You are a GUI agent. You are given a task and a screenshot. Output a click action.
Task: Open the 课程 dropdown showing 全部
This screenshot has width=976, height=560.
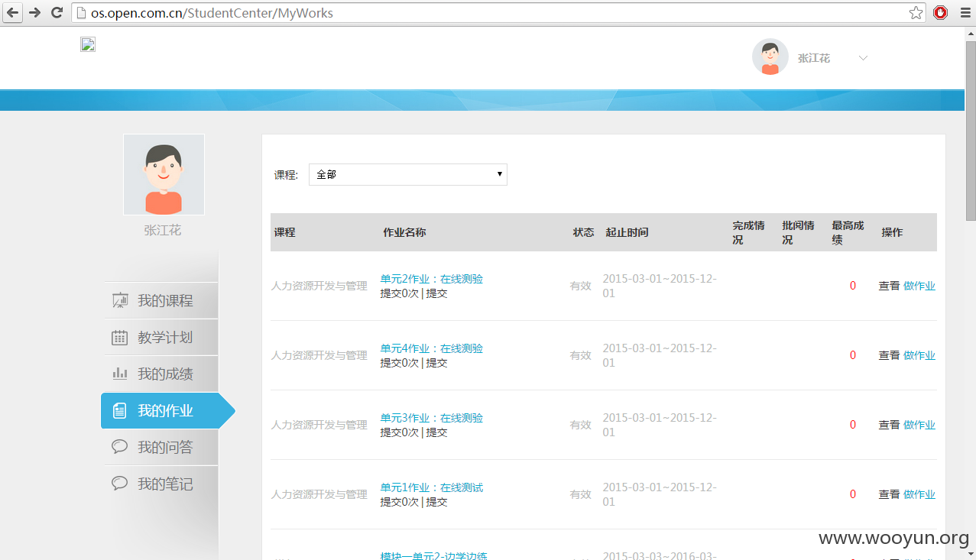[x=408, y=174]
